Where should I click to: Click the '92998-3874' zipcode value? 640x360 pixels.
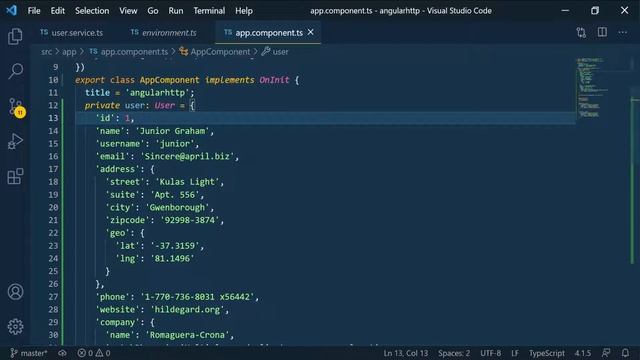tap(190, 220)
